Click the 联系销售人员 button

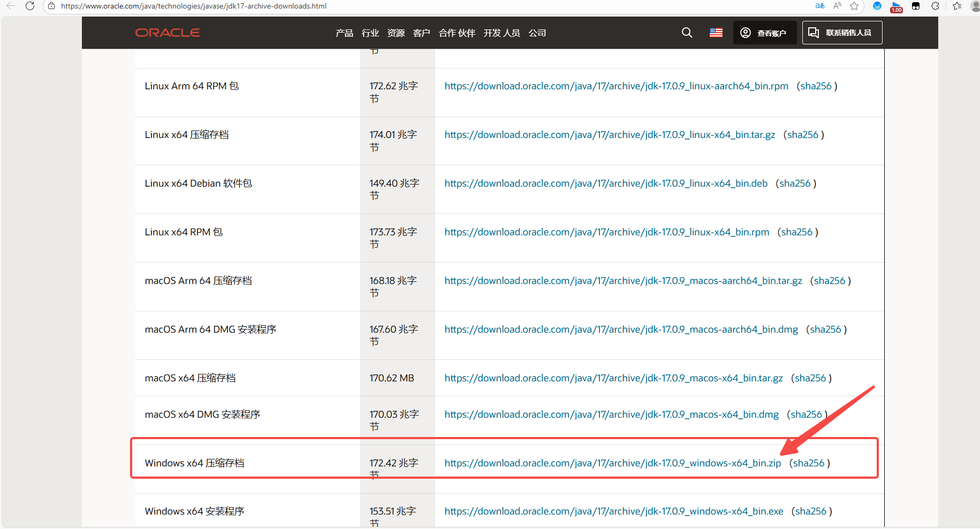842,33
